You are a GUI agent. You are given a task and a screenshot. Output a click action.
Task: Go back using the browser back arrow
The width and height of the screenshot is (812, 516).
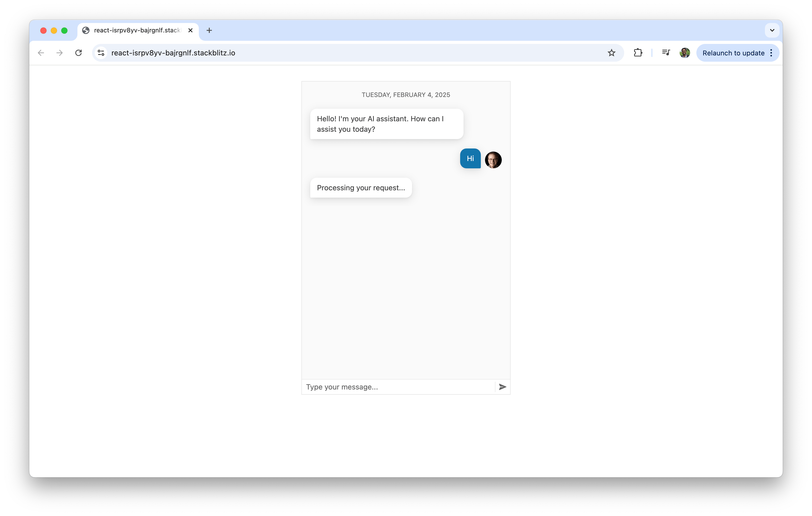[x=41, y=53]
